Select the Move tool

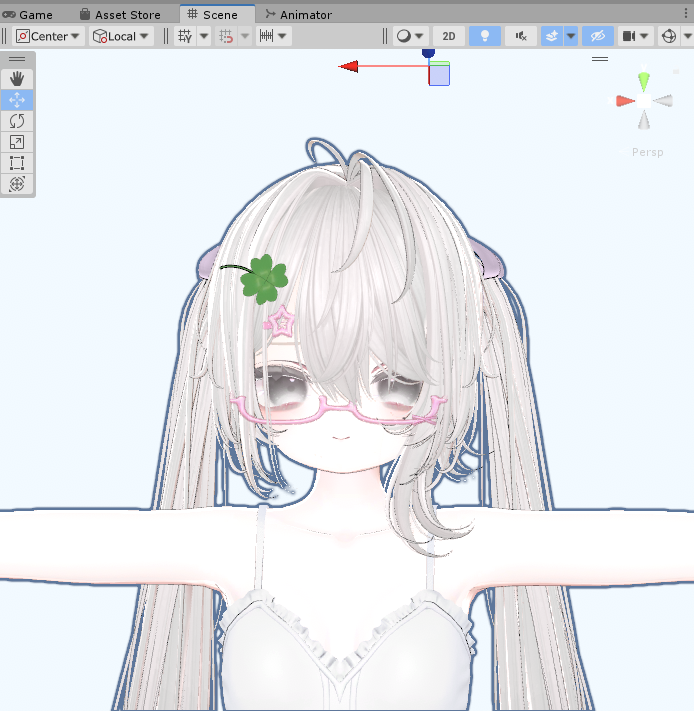17,100
